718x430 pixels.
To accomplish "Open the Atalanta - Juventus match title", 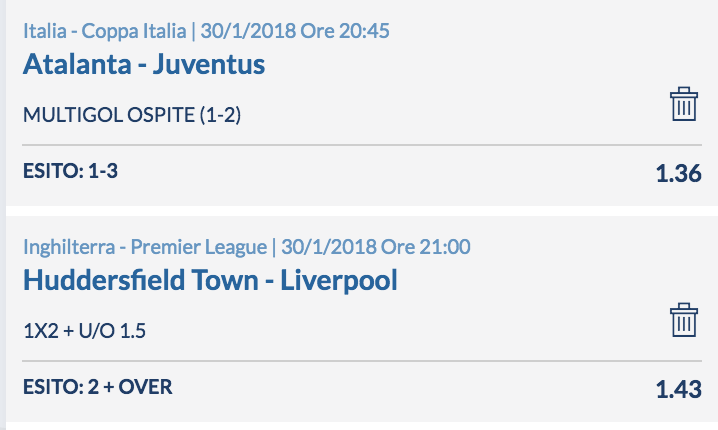I will (x=144, y=64).
